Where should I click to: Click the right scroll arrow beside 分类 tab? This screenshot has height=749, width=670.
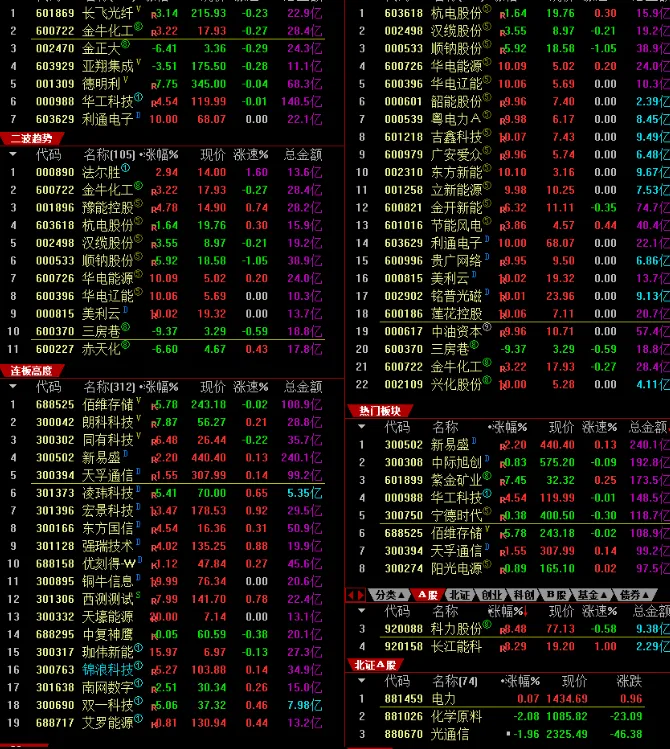(361, 595)
